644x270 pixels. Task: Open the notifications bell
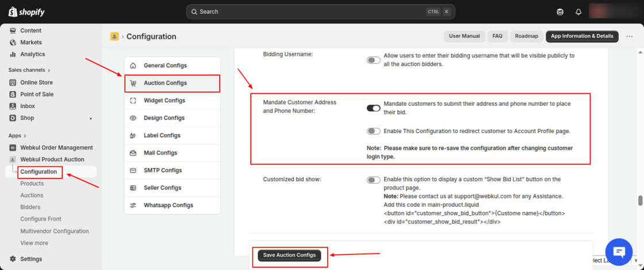578,12
